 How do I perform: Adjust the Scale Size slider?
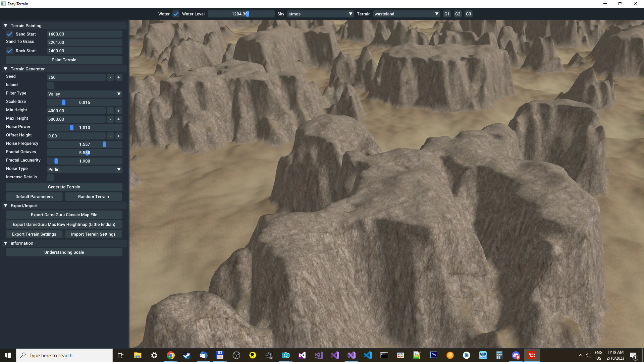[64, 102]
